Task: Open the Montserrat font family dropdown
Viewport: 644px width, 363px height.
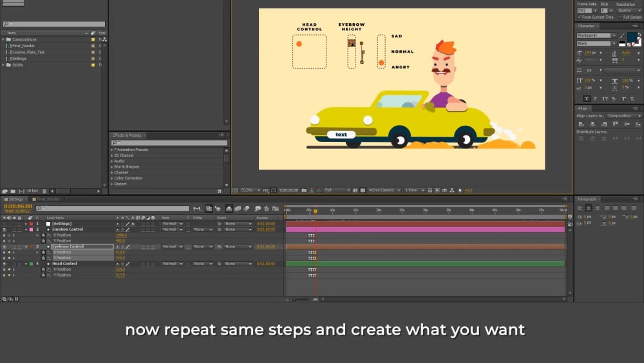Action: pos(597,35)
